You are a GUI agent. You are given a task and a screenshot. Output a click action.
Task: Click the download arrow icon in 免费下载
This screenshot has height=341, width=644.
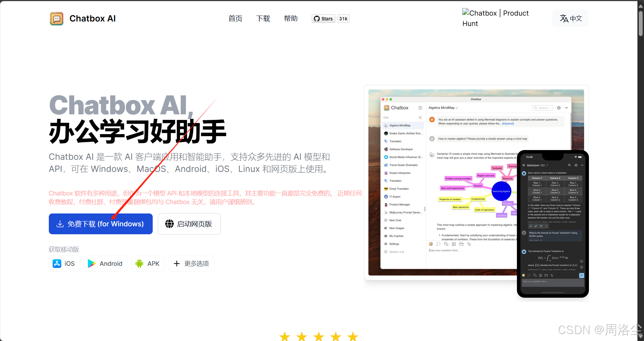[x=60, y=224]
